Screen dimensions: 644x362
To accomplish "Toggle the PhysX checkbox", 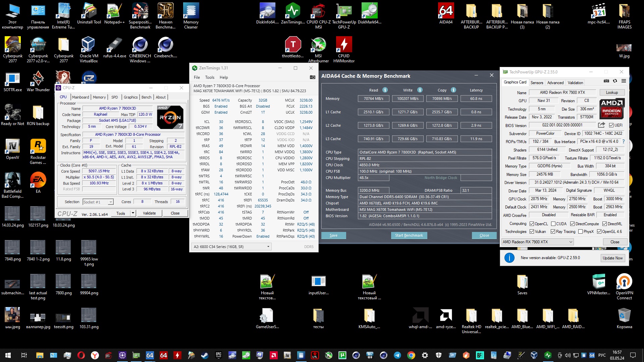I will point(580,232).
